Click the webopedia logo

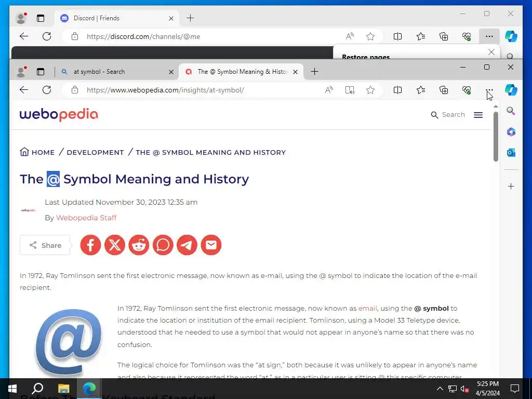point(59,115)
